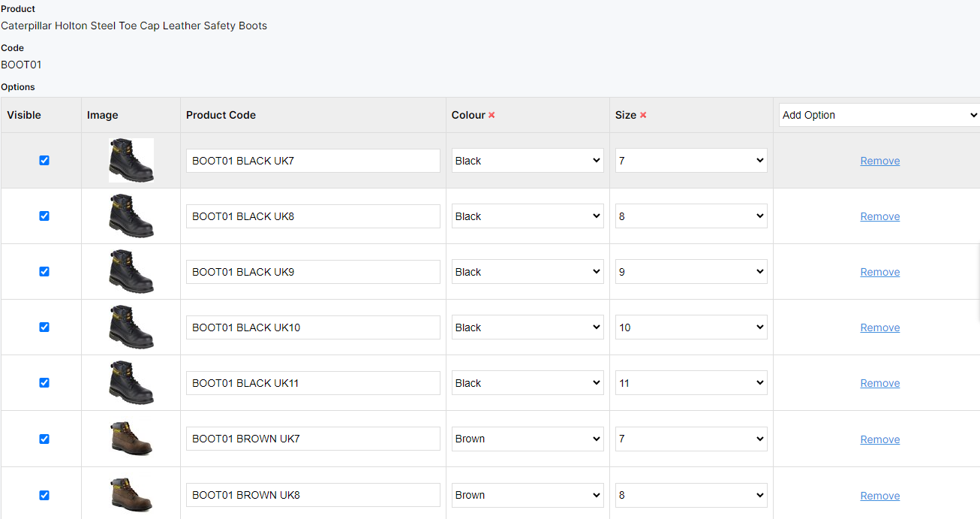Uncheck Visible for BOOT01 BLACK UK7
The width and height of the screenshot is (980, 519).
(x=44, y=161)
